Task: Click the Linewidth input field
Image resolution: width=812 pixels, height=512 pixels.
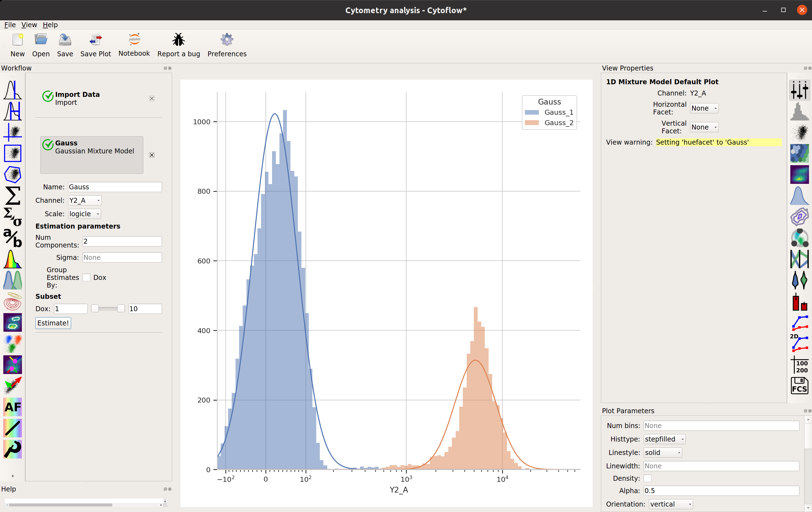Action: tap(721, 466)
